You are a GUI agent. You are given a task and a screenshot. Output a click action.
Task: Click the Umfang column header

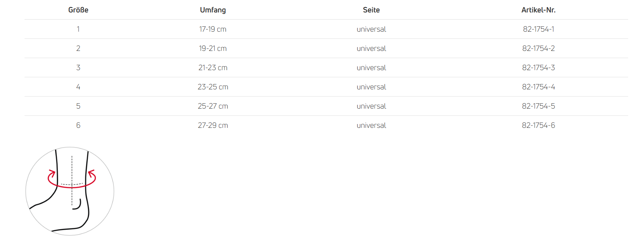point(213,10)
